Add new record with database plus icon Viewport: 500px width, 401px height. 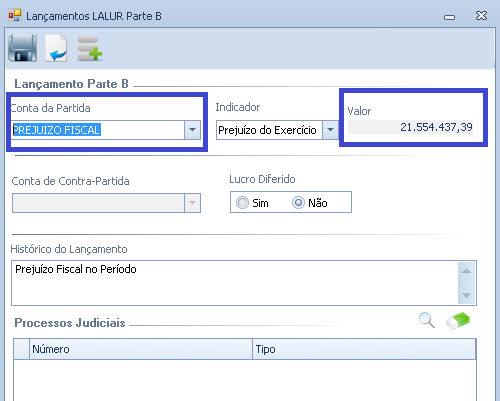pos(90,49)
